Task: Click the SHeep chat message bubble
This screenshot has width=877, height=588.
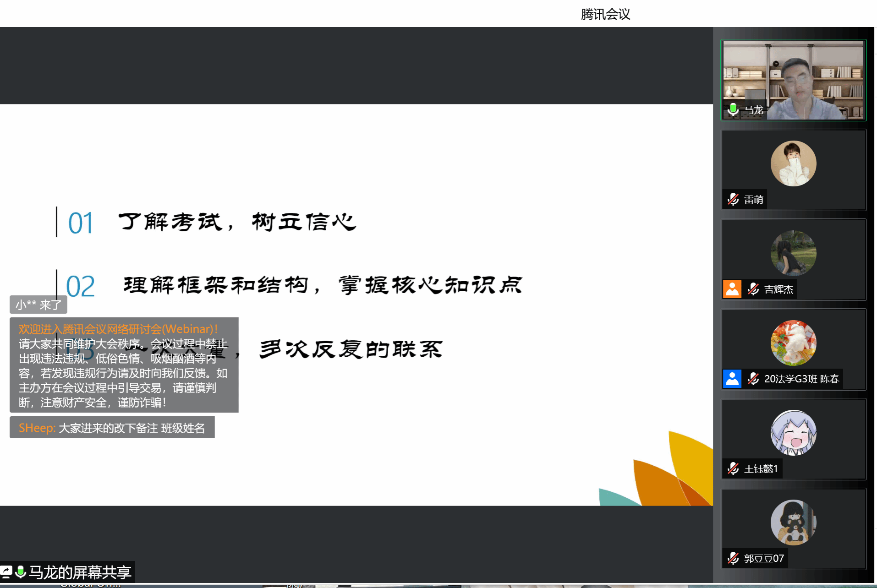Action: pyautogui.click(x=112, y=428)
